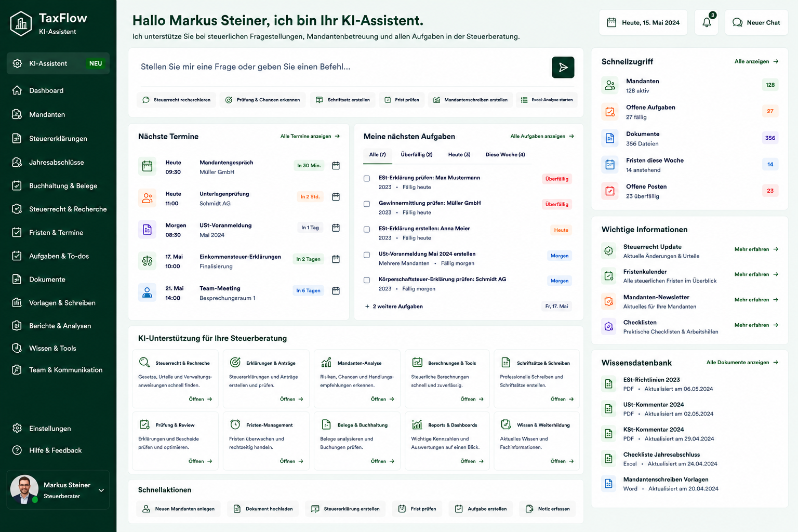The height and width of the screenshot is (532, 798).
Task: Open Einstellungen in the sidebar
Action: tap(58, 428)
